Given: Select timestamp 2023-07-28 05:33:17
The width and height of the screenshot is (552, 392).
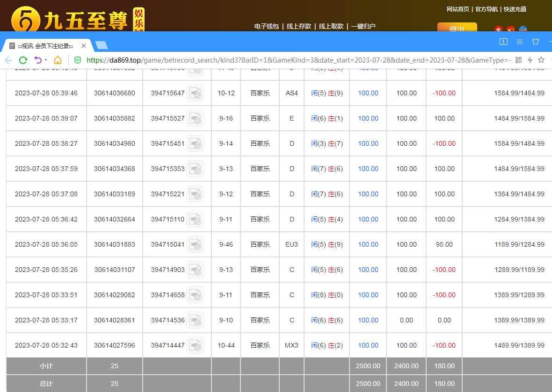Looking at the screenshot, I should point(46,320).
